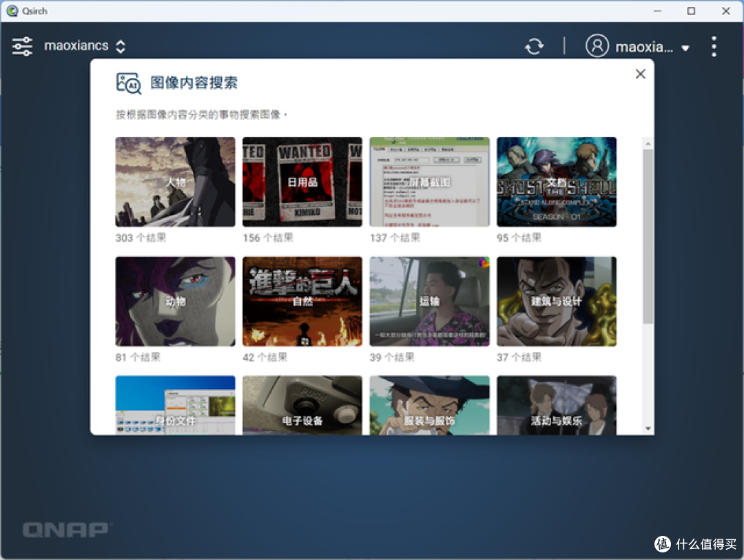The height and width of the screenshot is (560, 744).
Task: Open the 屏幕截图 category thumbnail
Action: (429, 182)
